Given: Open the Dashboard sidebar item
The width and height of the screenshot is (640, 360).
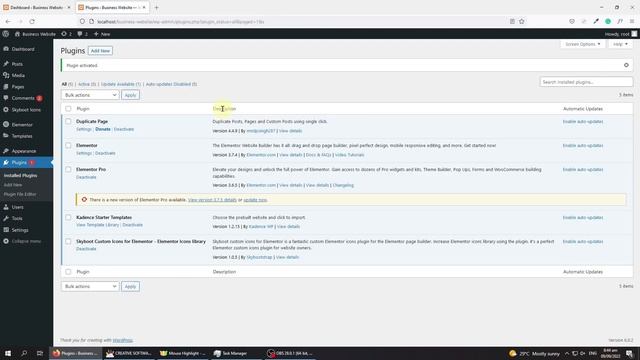Looking at the screenshot, I should 23,49.
